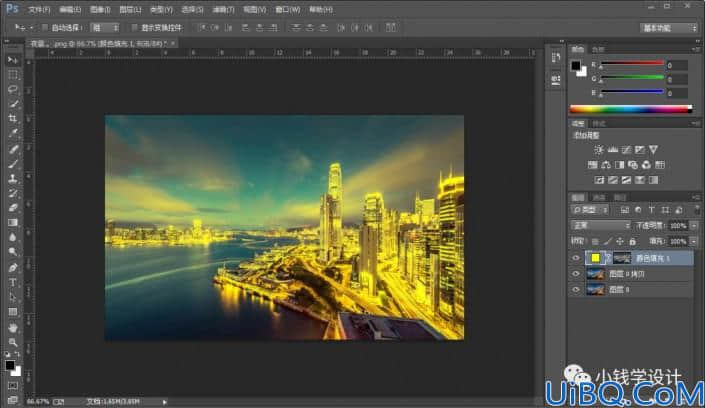Select the Blur tool
Image resolution: width=705 pixels, height=408 pixels.
point(13,237)
